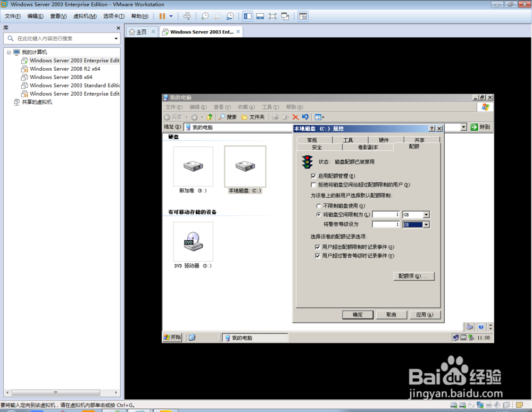Take a snapshot of the virtual machine
532x412 pixels.
tap(205, 16)
